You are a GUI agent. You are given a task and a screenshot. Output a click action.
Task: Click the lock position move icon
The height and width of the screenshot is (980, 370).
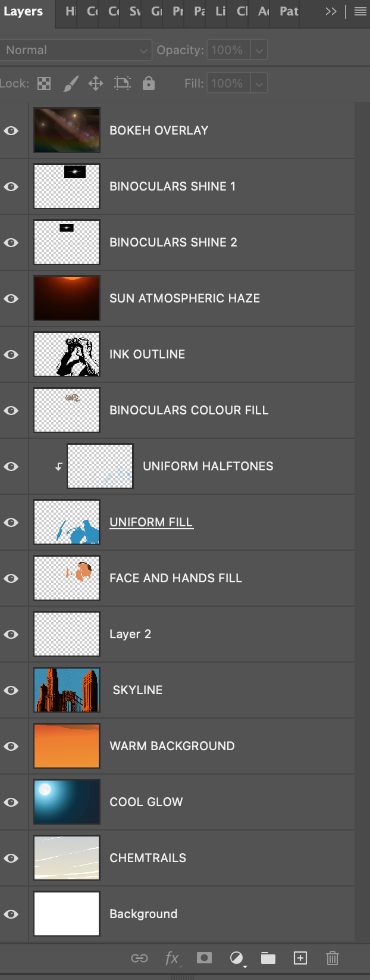(96, 83)
